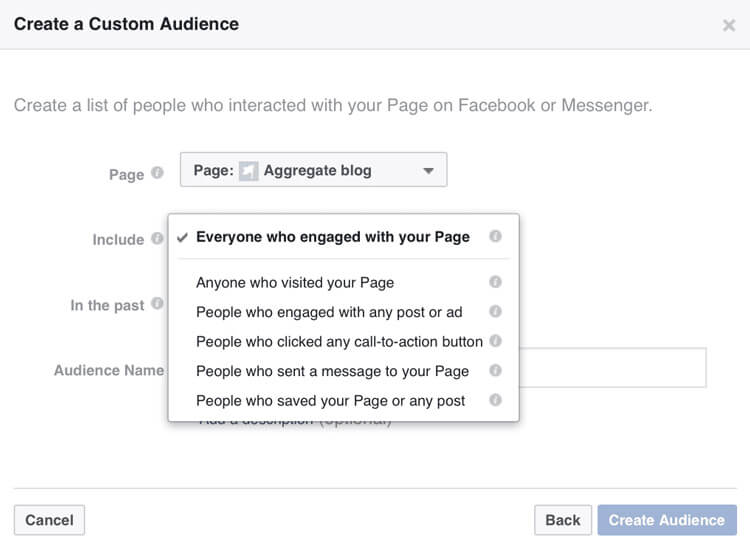Click the Create Audience button
The height and width of the screenshot is (547, 750).
coord(667,520)
